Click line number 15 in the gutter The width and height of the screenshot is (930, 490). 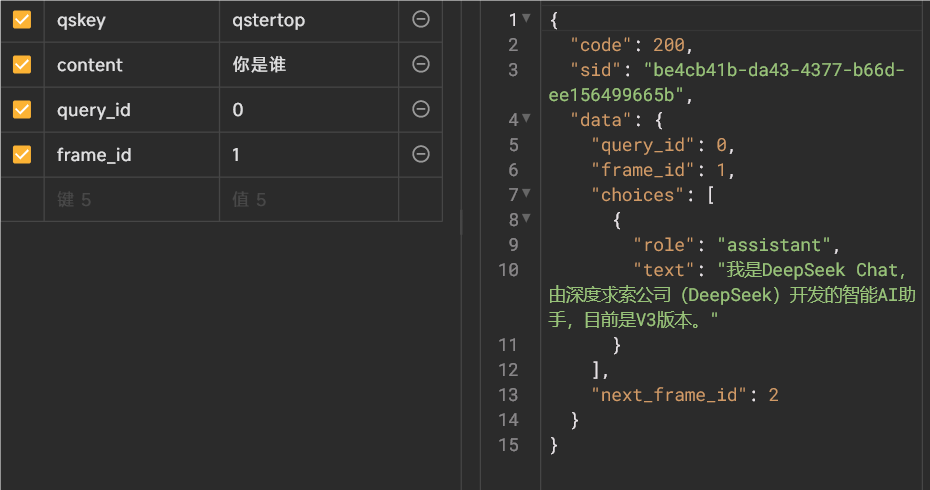pos(508,445)
